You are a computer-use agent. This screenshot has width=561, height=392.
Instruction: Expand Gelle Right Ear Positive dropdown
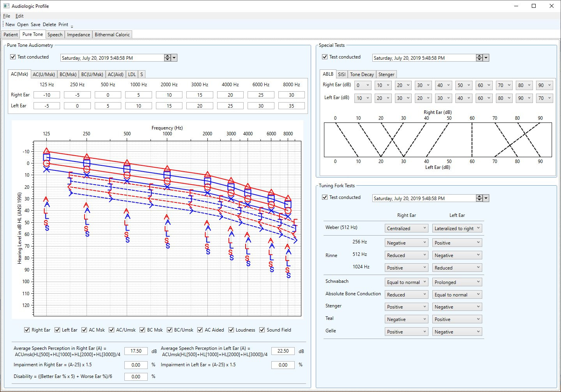click(407, 332)
